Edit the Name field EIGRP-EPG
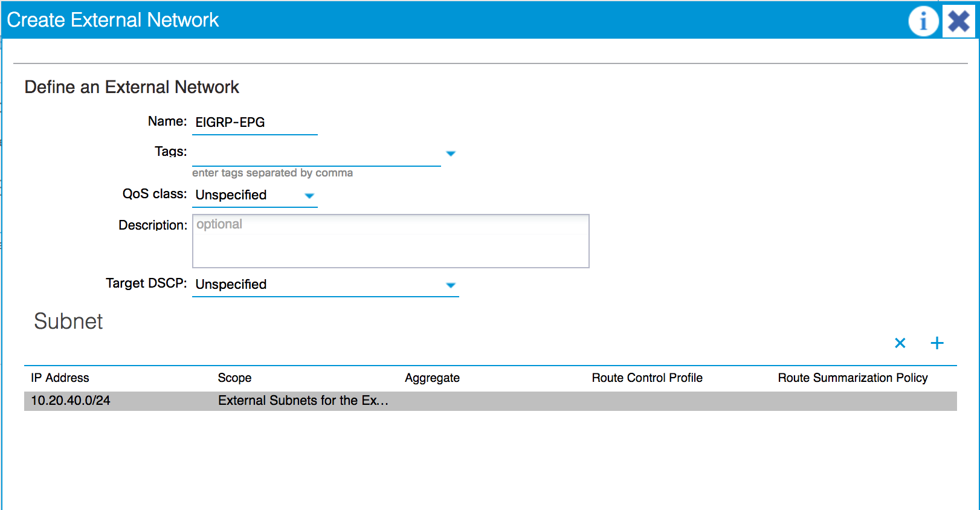The height and width of the screenshot is (510, 980). point(255,123)
